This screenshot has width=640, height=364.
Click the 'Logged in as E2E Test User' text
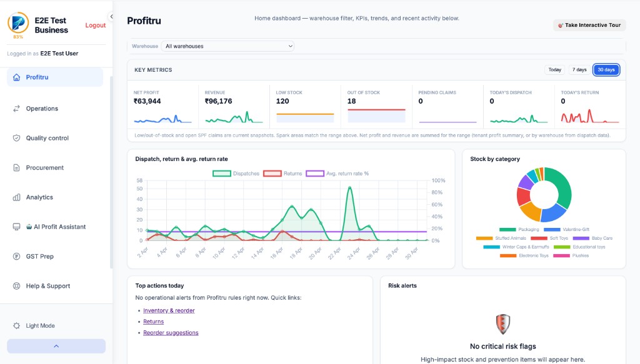[x=42, y=54]
